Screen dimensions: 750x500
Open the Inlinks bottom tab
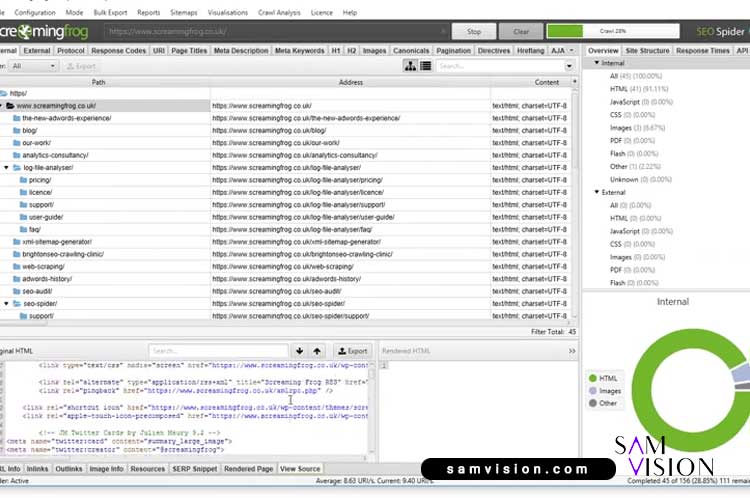coord(37,469)
